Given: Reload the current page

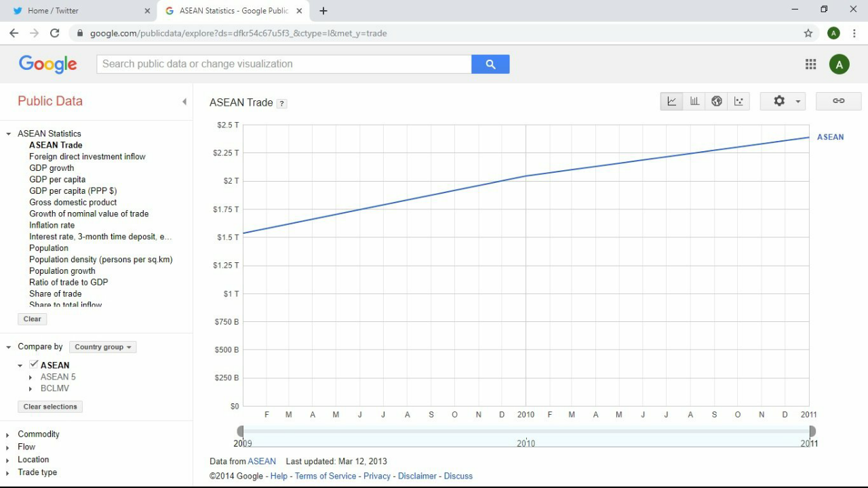Looking at the screenshot, I should [x=55, y=33].
